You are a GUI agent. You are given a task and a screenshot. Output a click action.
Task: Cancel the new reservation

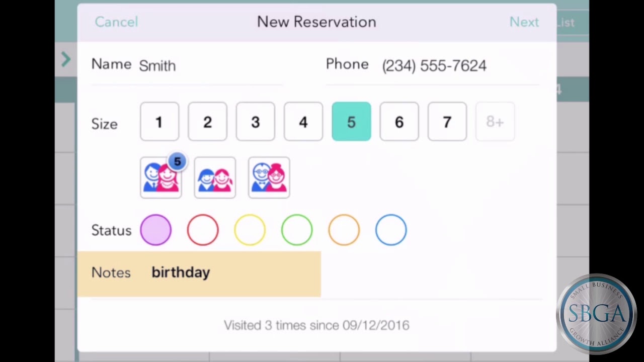tap(116, 22)
